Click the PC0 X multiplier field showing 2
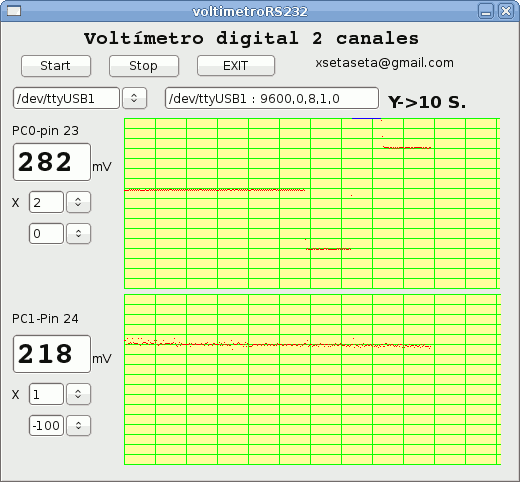Image resolution: width=520 pixels, height=482 pixels. (46, 202)
